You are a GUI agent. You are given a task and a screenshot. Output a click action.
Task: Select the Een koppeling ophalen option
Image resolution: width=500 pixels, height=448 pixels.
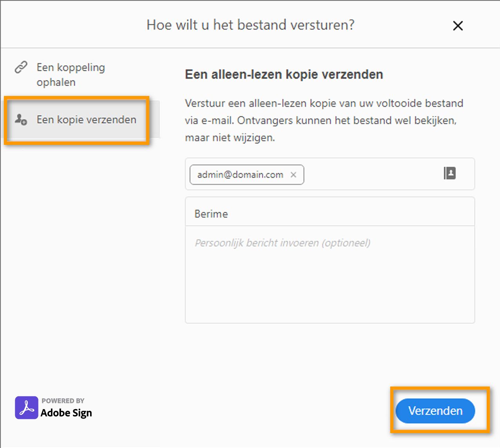click(71, 74)
